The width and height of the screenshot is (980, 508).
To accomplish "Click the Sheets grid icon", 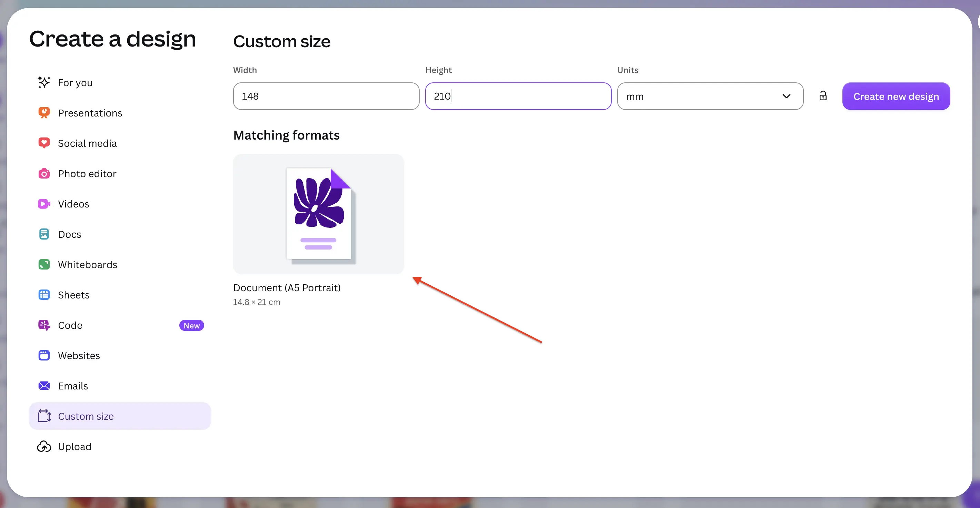I will pyautogui.click(x=44, y=295).
